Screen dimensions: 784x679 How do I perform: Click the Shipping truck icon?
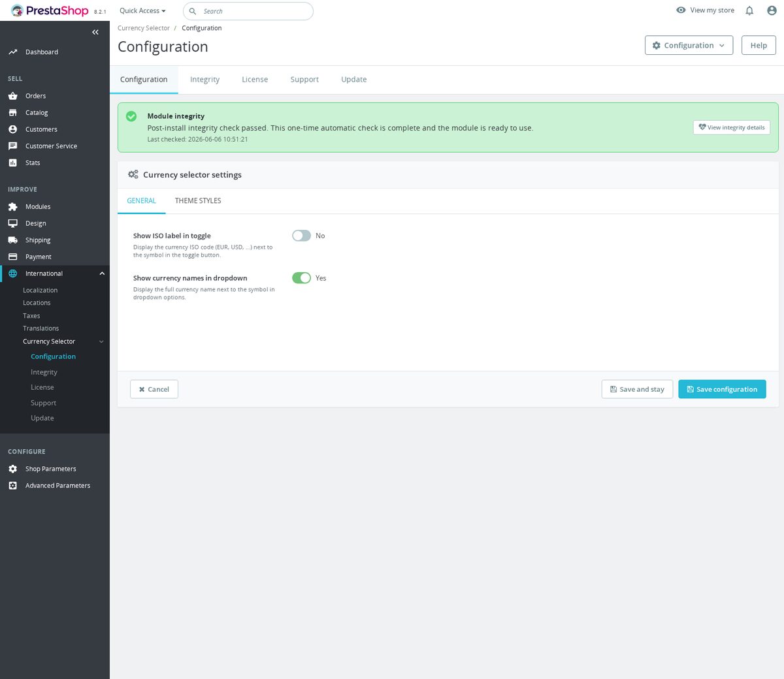[12, 240]
